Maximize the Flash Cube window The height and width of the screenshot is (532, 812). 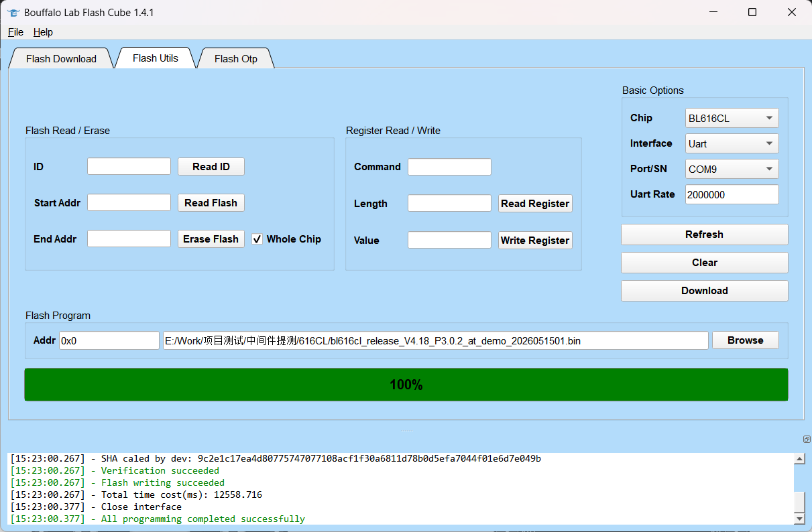click(x=752, y=12)
